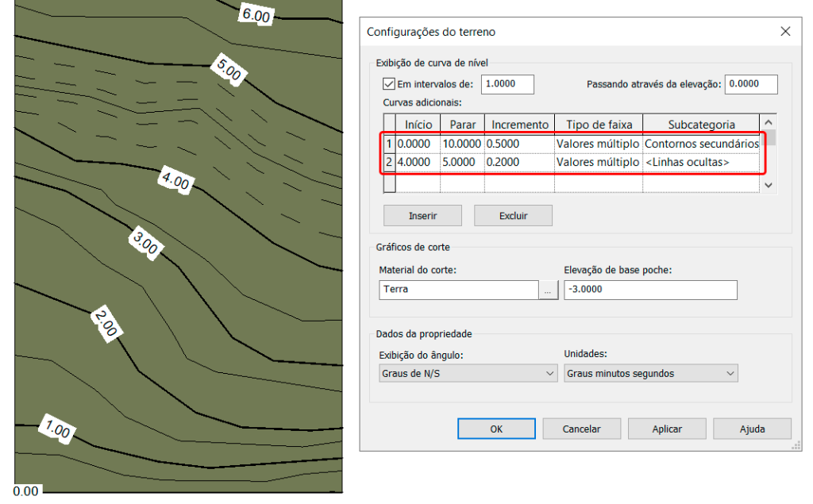813x504 pixels.
Task: Edit the "Elevação de base poche" value
Action: pyautogui.click(x=650, y=290)
